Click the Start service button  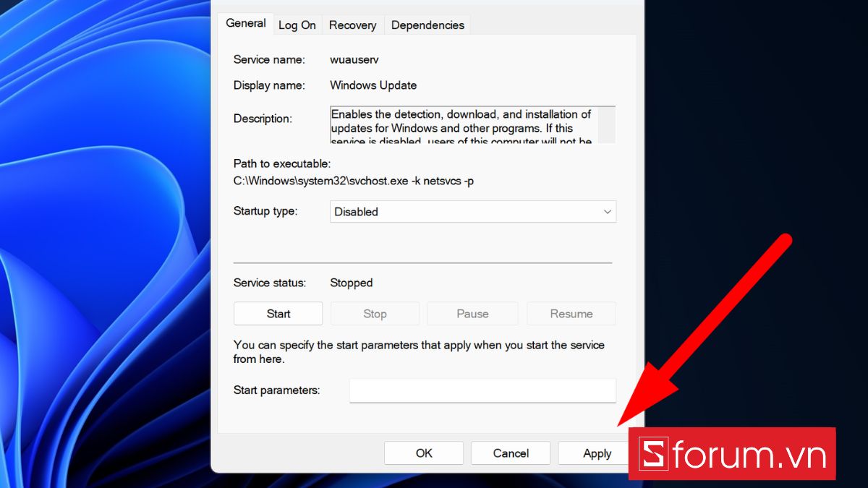[x=278, y=314]
